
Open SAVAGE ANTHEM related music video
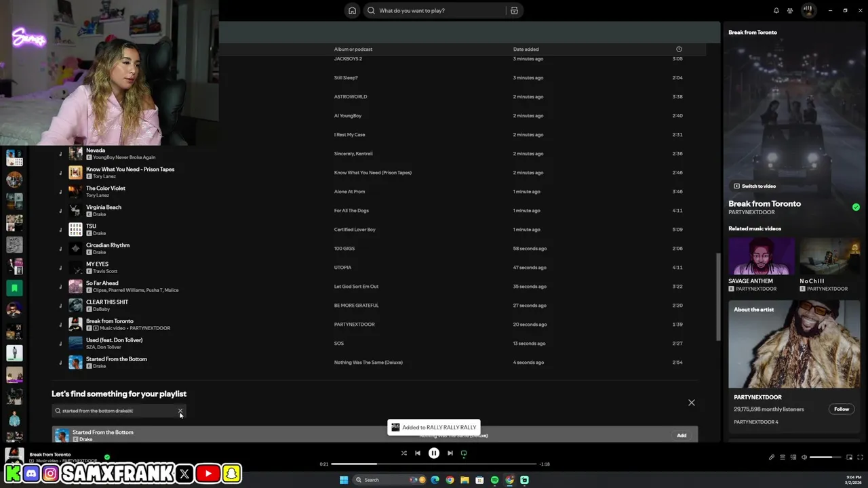coord(761,256)
